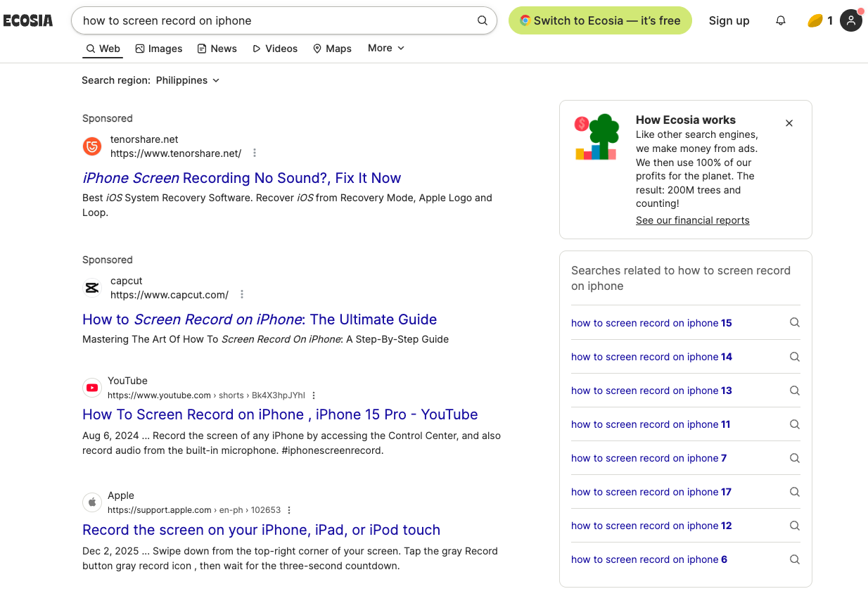Switch to the Images tab
The image size is (868, 596).
tap(159, 49)
